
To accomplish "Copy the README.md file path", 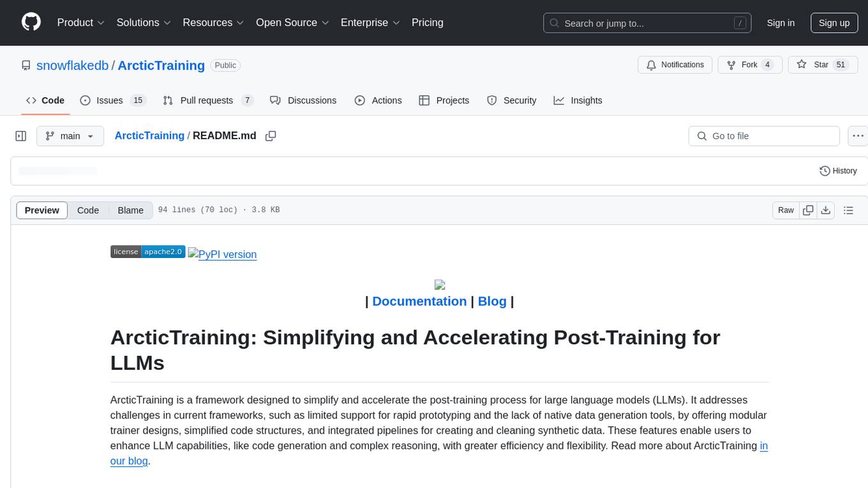I will pyautogui.click(x=271, y=136).
